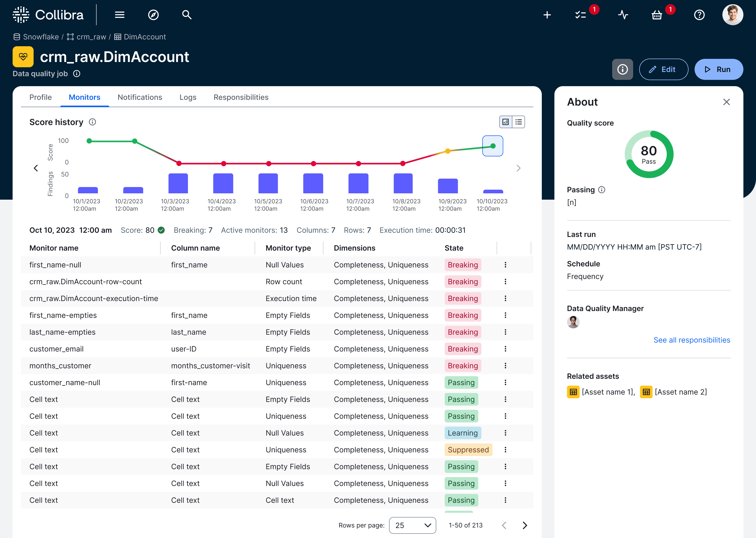Click the plus create icon

point(547,15)
